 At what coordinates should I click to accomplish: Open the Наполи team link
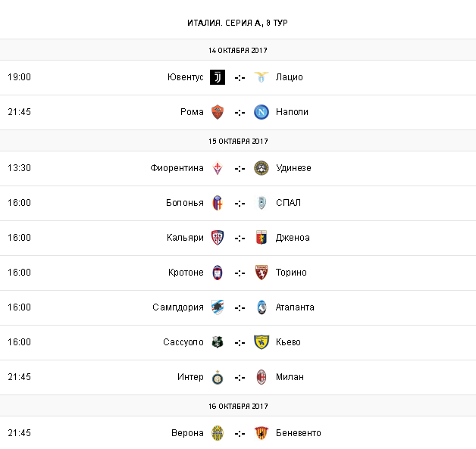tap(292, 112)
